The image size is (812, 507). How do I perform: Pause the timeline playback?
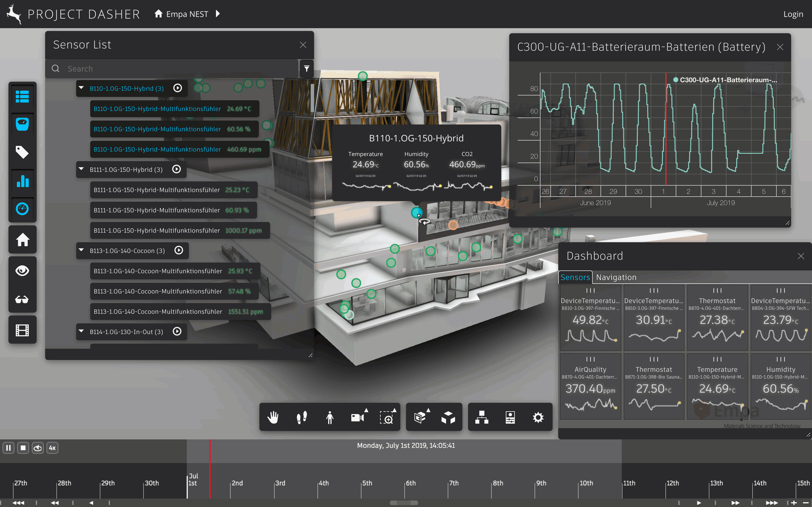tap(8, 448)
